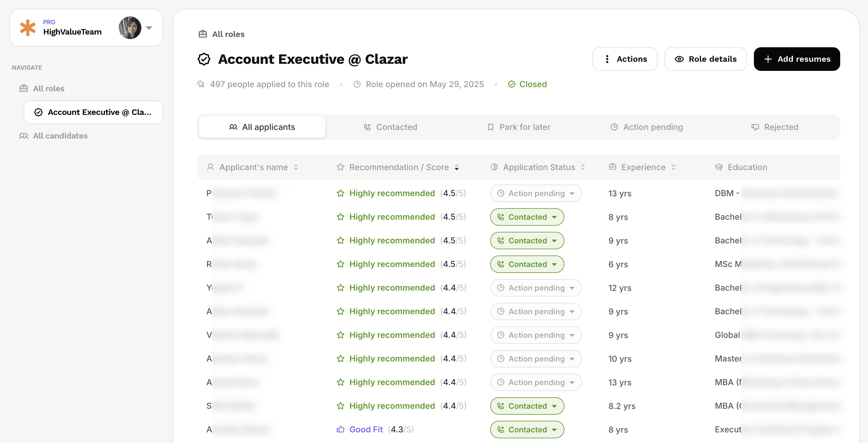
Task: Click the star icon in the 6 yrs row
Action: (341, 264)
